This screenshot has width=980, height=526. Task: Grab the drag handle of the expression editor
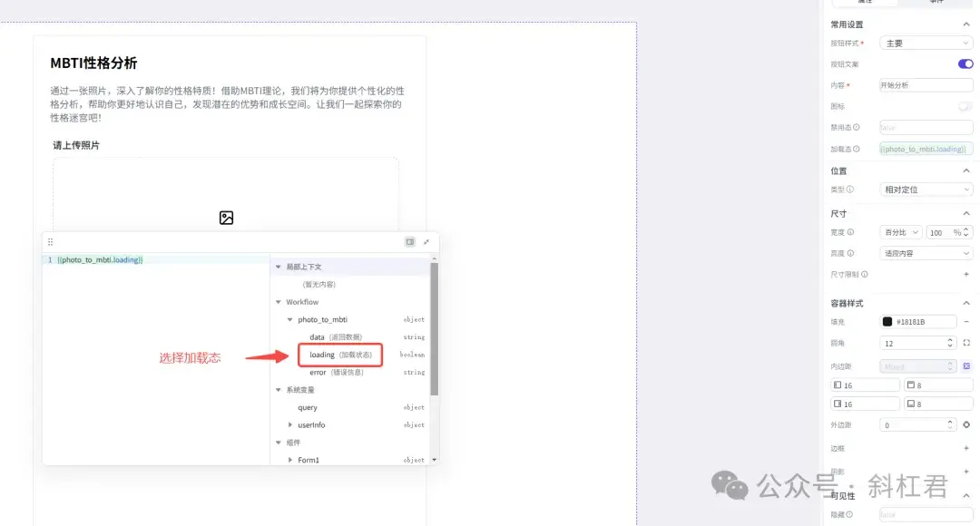tap(51, 242)
